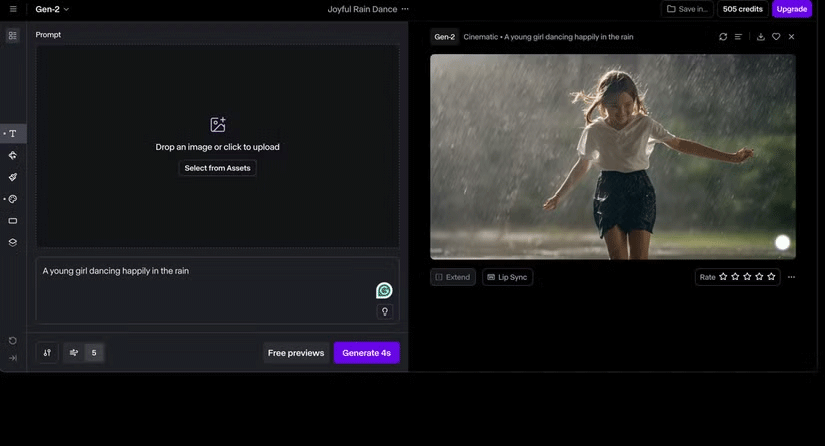Image resolution: width=825 pixels, height=446 pixels.
Task: Open the Camera motion tool in sidebar
Action: click(x=13, y=155)
